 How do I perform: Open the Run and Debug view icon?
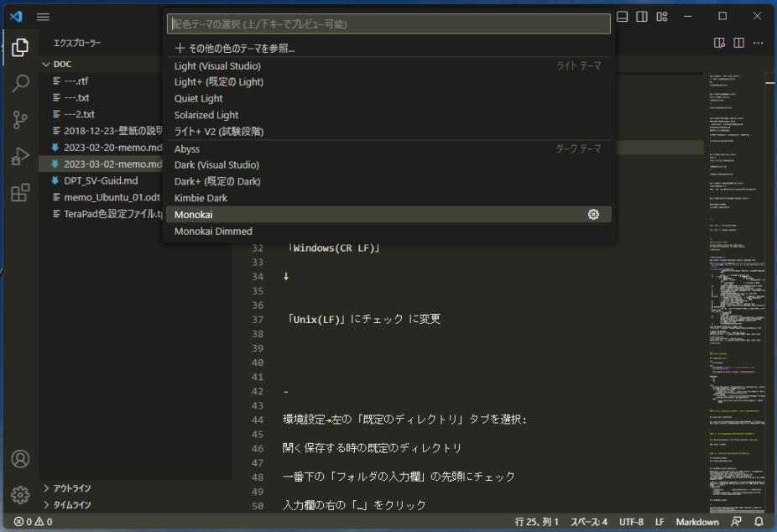pyautogui.click(x=20, y=157)
